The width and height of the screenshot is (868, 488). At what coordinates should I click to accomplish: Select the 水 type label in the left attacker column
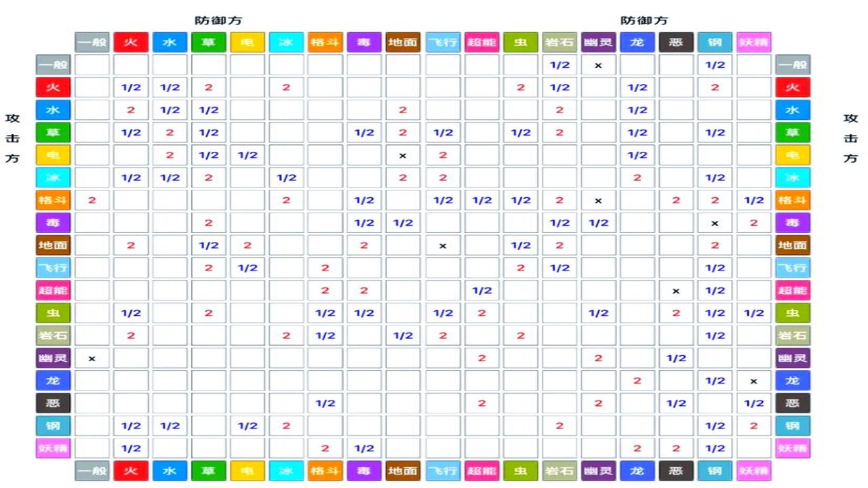click(53, 110)
